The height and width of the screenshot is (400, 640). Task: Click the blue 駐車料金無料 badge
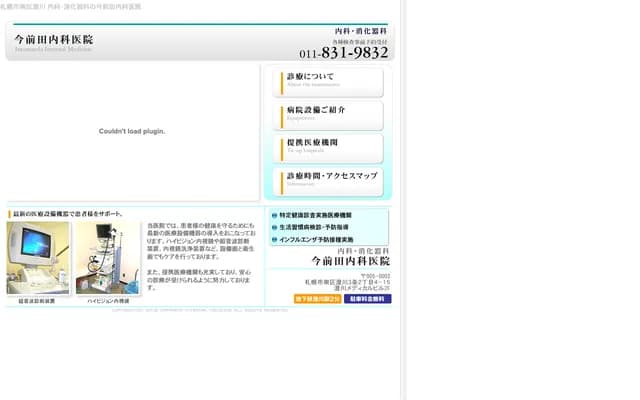point(367,298)
